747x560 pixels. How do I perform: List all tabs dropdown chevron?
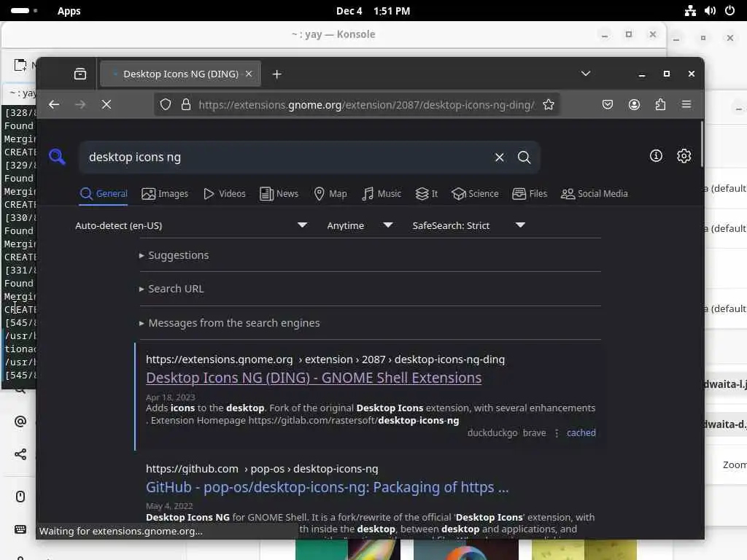[x=586, y=74]
